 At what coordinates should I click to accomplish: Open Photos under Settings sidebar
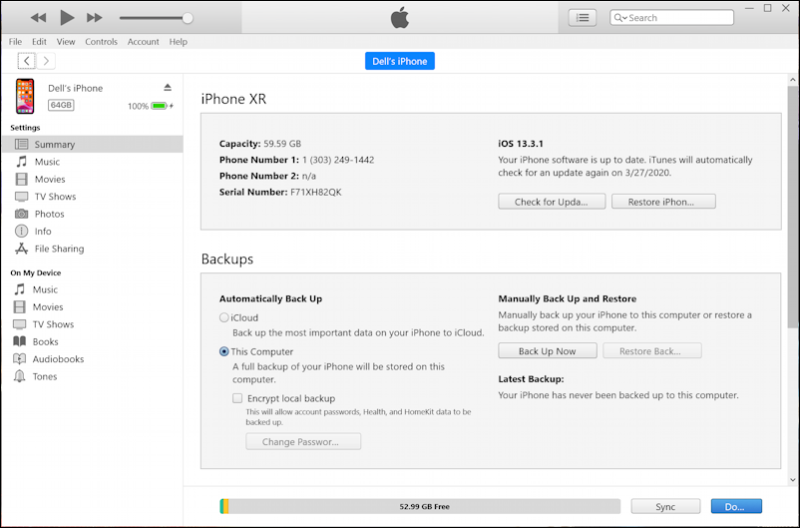[x=48, y=214]
